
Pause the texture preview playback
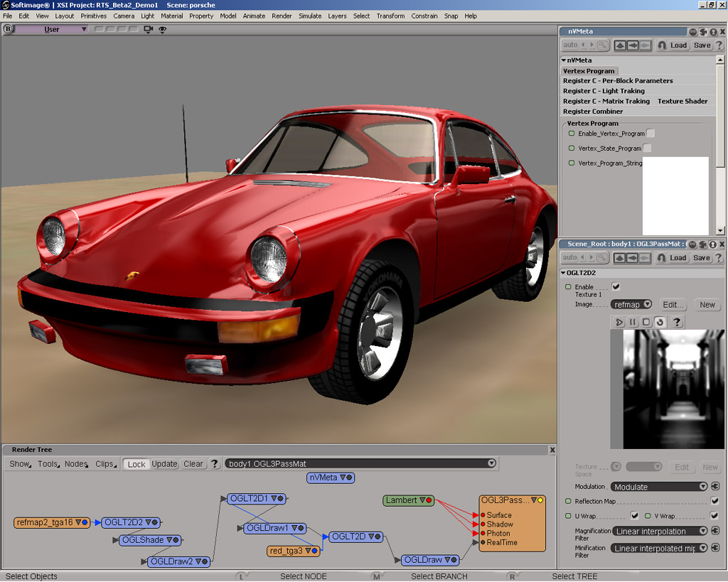click(633, 322)
